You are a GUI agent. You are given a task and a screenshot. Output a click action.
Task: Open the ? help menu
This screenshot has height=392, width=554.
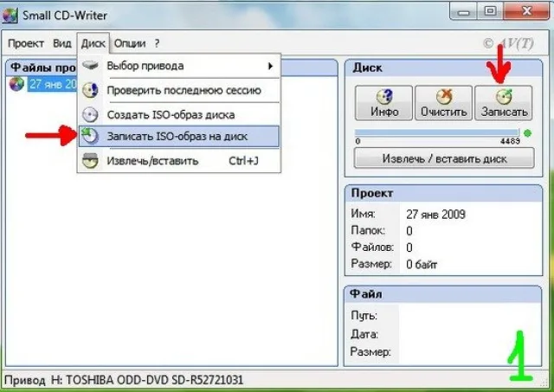tap(157, 43)
